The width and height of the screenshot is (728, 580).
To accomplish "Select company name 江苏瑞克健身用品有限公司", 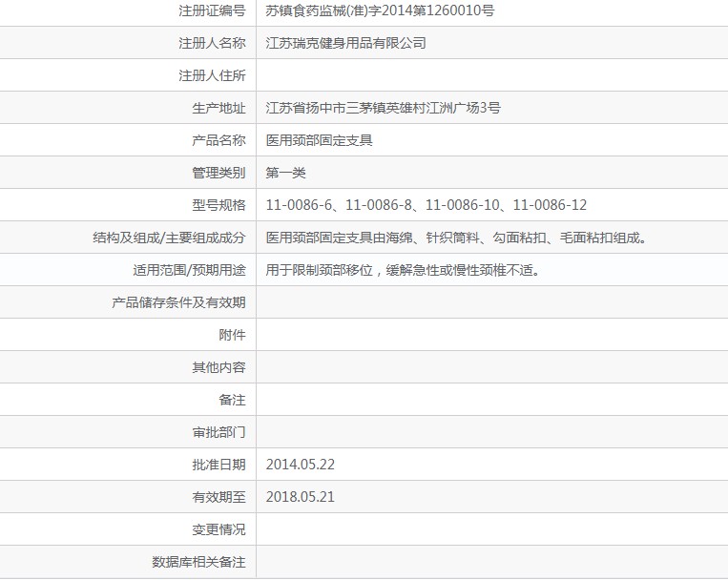I will tap(346, 43).
